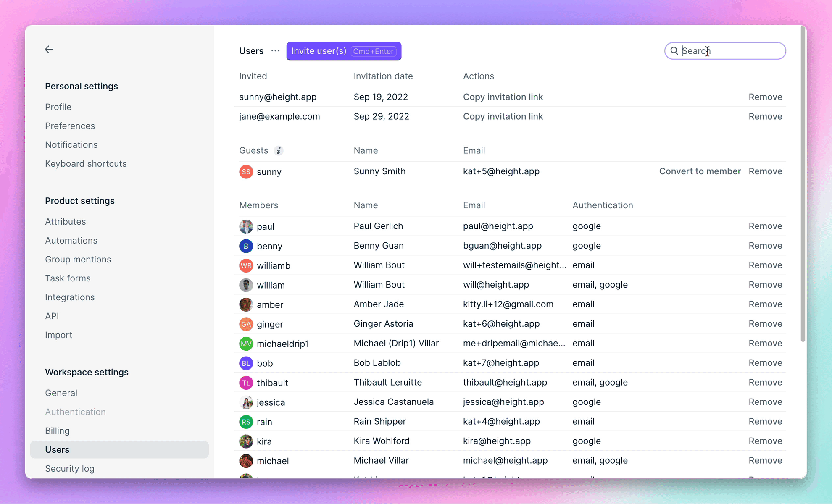Remove member Bob Lablob
The image size is (832, 504).
pyautogui.click(x=765, y=363)
